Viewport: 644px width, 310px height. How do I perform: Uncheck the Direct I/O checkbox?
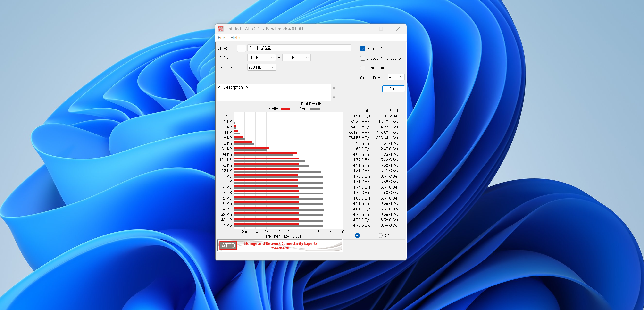tap(362, 49)
